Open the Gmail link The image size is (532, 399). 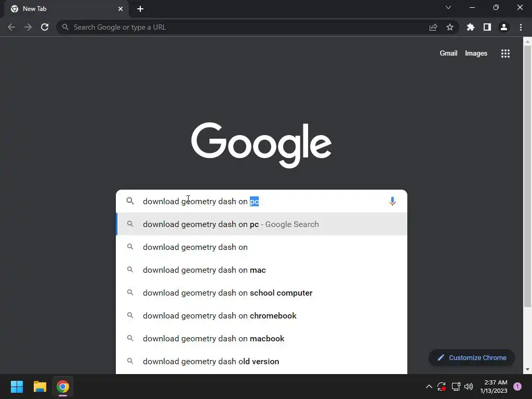pos(448,54)
